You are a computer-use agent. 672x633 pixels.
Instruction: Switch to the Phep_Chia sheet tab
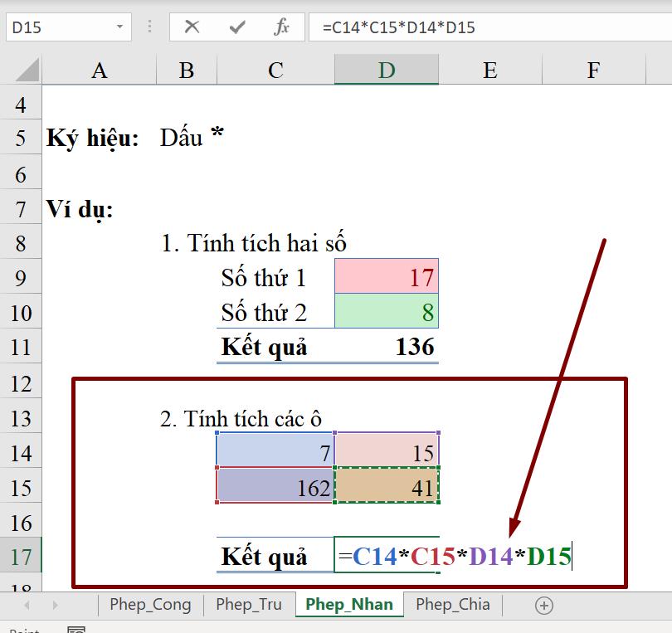click(452, 606)
